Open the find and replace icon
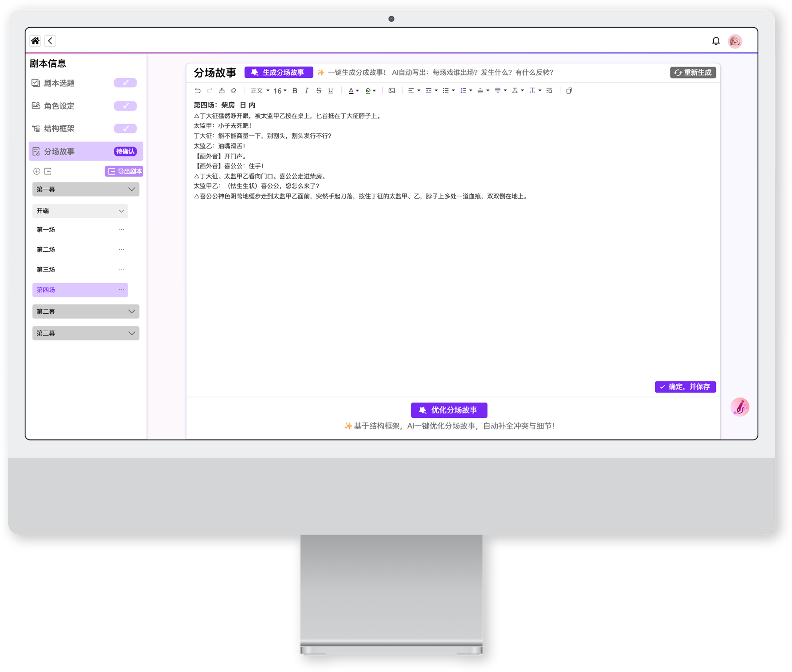Screen dimensions: 792x672 pos(549,91)
